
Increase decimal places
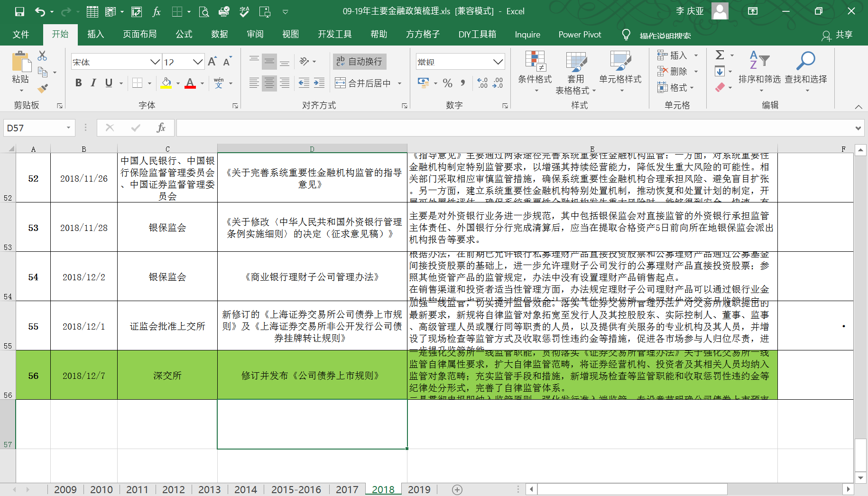coord(483,83)
